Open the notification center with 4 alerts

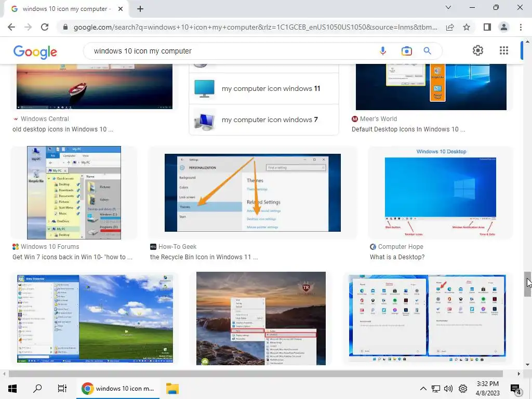point(515,389)
